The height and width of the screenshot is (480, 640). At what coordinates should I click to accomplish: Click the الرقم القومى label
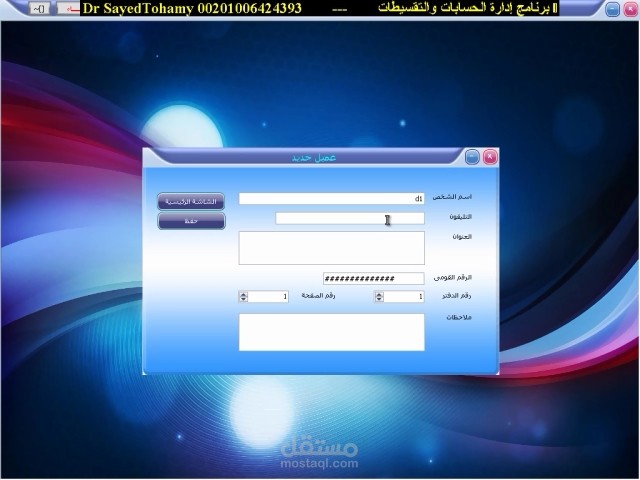tap(452, 278)
